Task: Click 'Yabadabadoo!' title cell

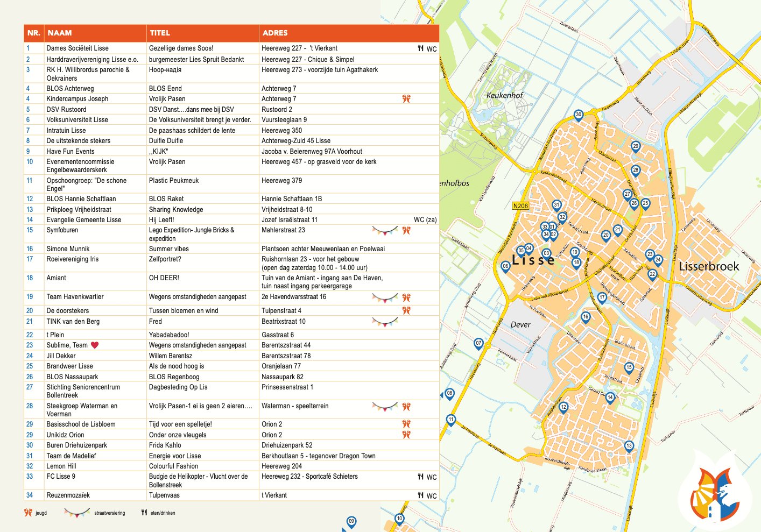Action: coord(169,335)
